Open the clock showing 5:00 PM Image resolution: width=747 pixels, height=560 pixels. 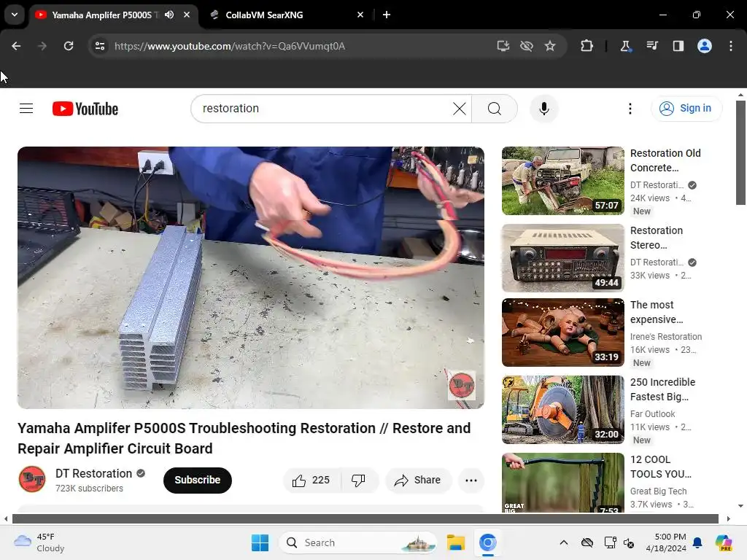click(x=666, y=542)
